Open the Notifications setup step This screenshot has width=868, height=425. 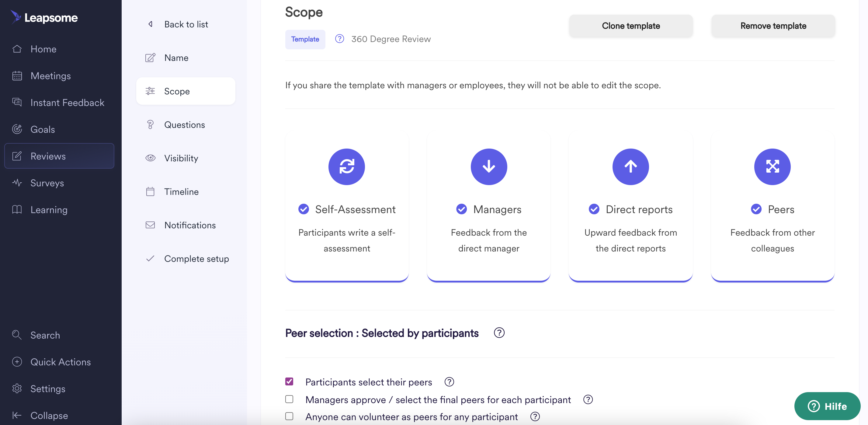pyautogui.click(x=186, y=225)
